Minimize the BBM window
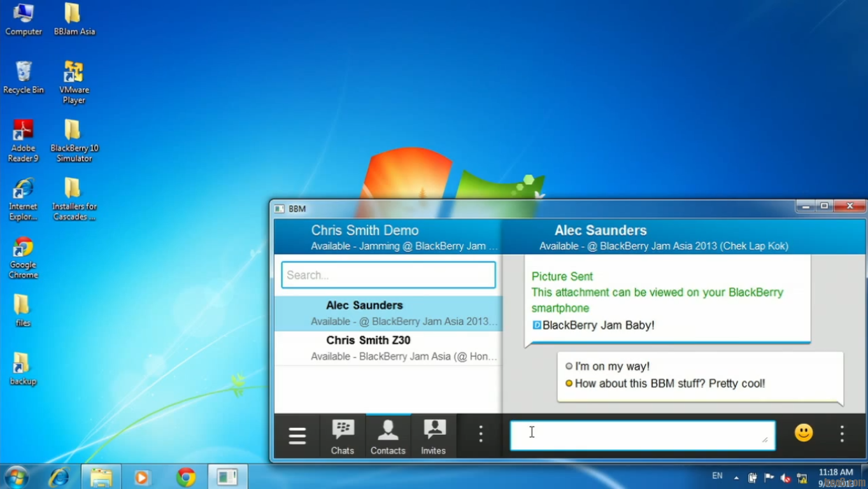This screenshot has width=868, height=489. click(x=806, y=206)
